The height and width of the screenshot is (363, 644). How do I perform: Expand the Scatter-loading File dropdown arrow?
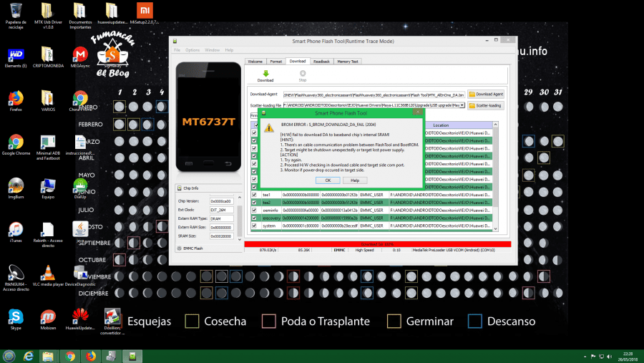[462, 105]
